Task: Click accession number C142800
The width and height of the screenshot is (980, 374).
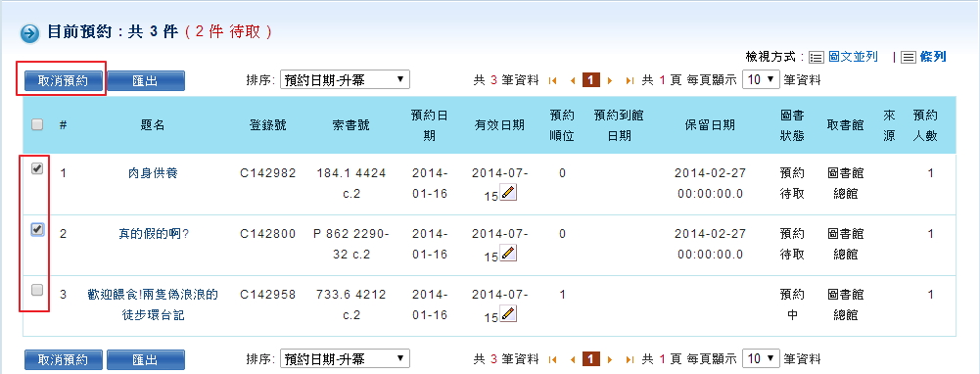Action: (268, 234)
